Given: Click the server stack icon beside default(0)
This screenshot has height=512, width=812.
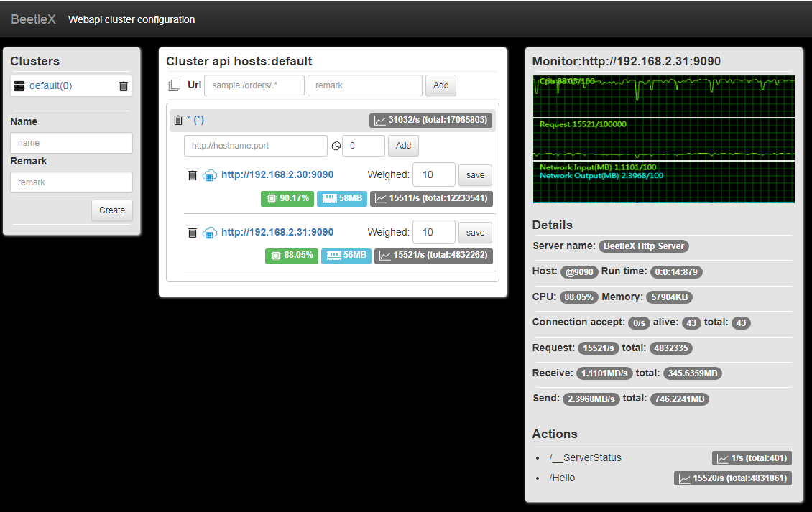Looking at the screenshot, I should [19, 86].
